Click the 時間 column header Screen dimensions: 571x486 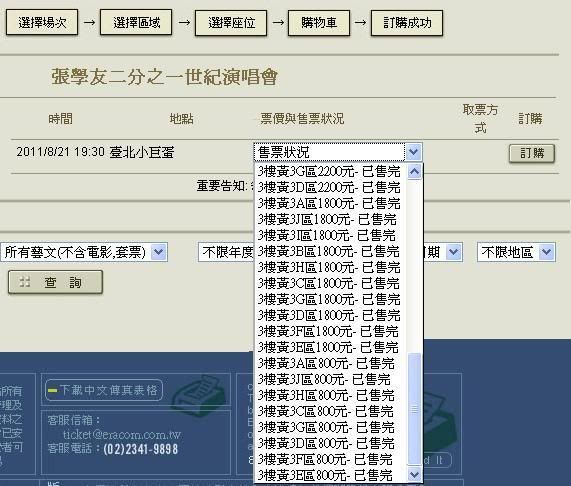pos(60,119)
